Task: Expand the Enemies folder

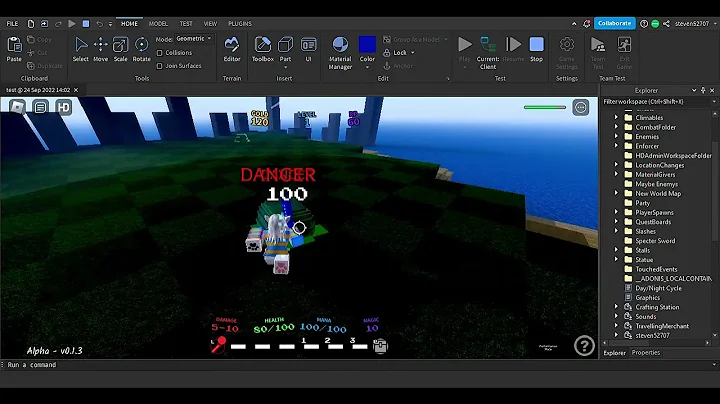Action: 617,136
